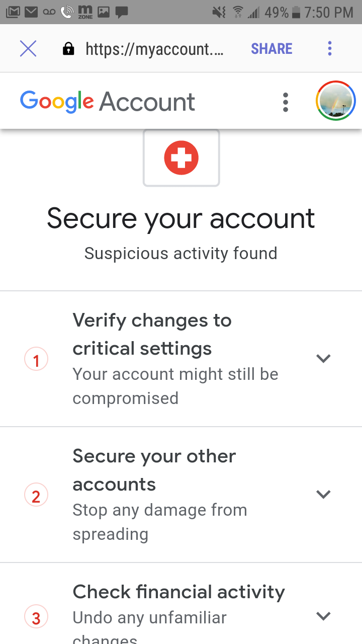Expand Secure your other accounts chevron
The width and height of the screenshot is (362, 644).
(323, 494)
